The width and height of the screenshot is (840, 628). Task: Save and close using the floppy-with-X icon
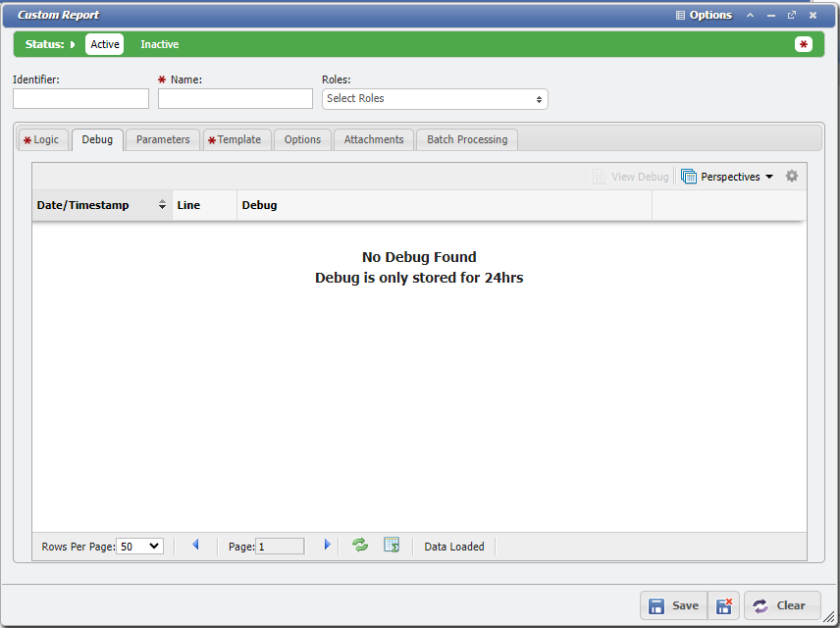pos(723,605)
